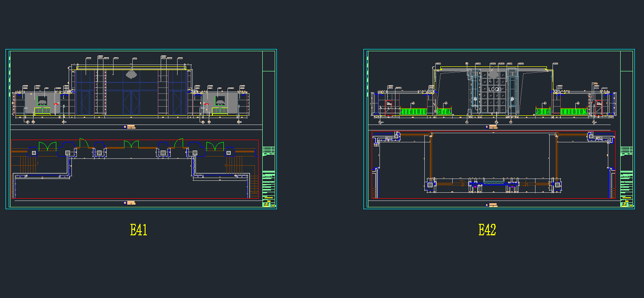This screenshot has width=644, height=298.
Task: Select the bottom-left column square in E42 plan
Action: [x=429, y=185]
